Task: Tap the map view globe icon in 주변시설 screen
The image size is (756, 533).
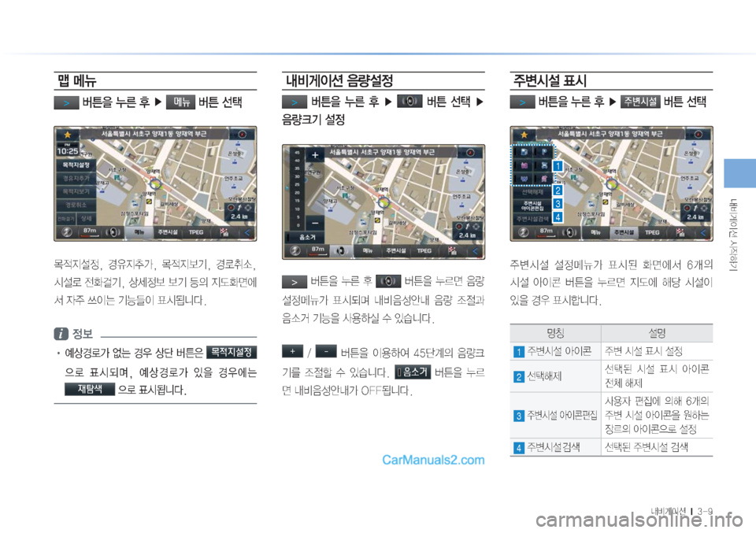Action: [524, 232]
